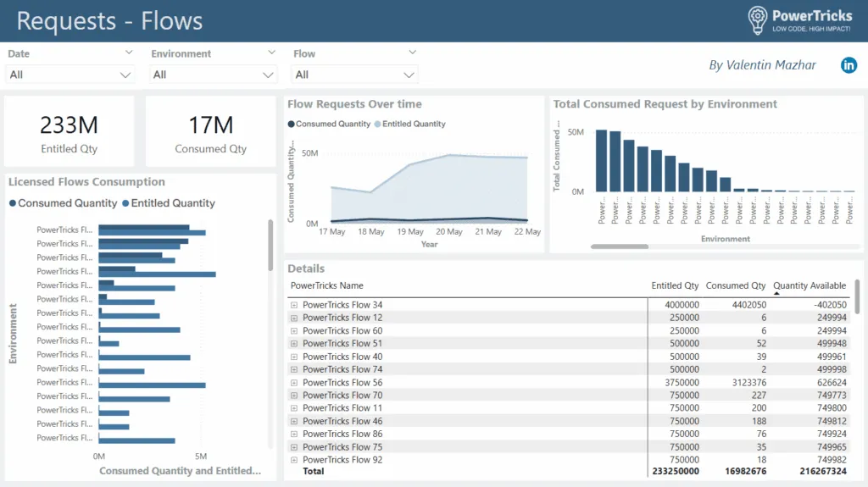Open the Date slicer All dropdown

(x=70, y=75)
